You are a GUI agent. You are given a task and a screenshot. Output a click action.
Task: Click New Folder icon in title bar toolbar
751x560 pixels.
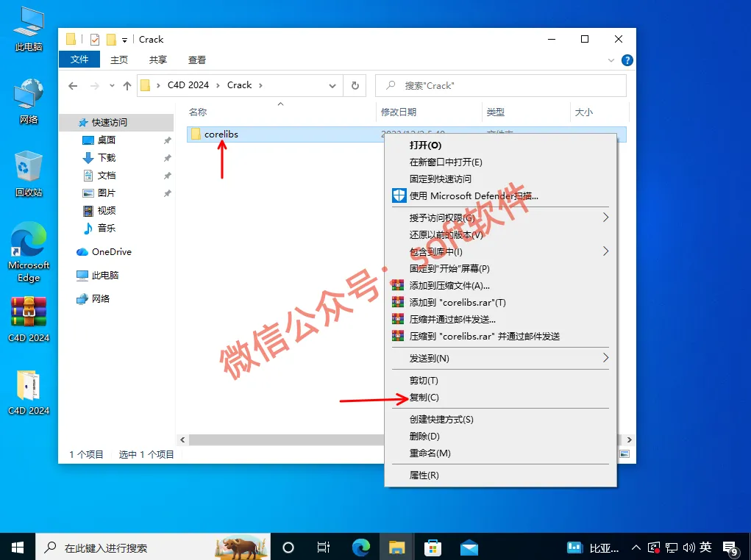pyautogui.click(x=111, y=39)
